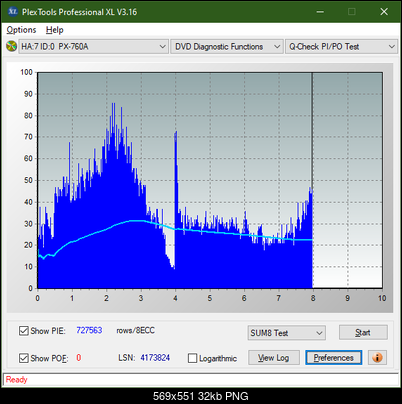Toggle the Show PIE checkbox

24,331
